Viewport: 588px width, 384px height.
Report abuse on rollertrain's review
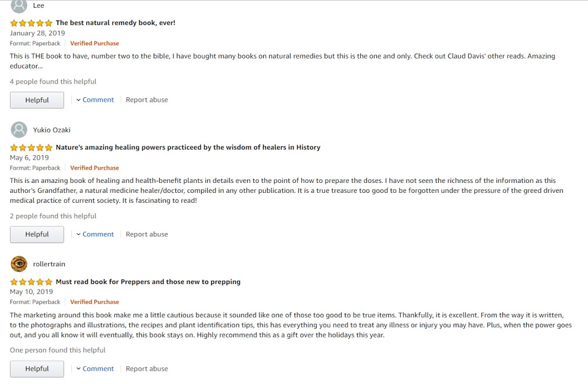[x=146, y=369]
